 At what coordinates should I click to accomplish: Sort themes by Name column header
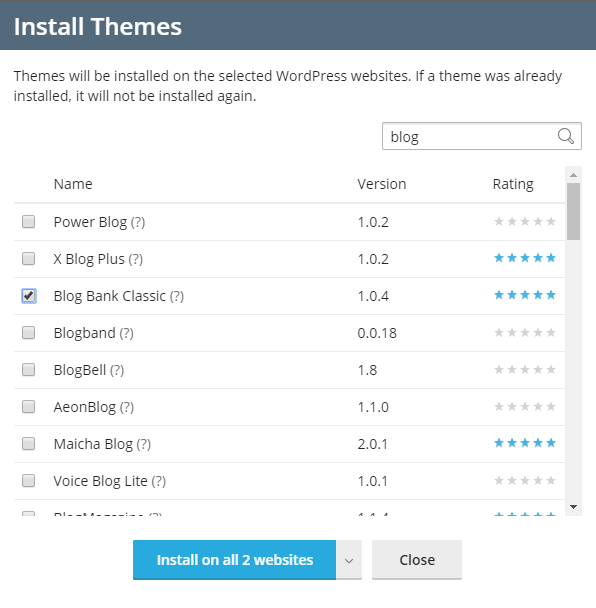pos(73,184)
